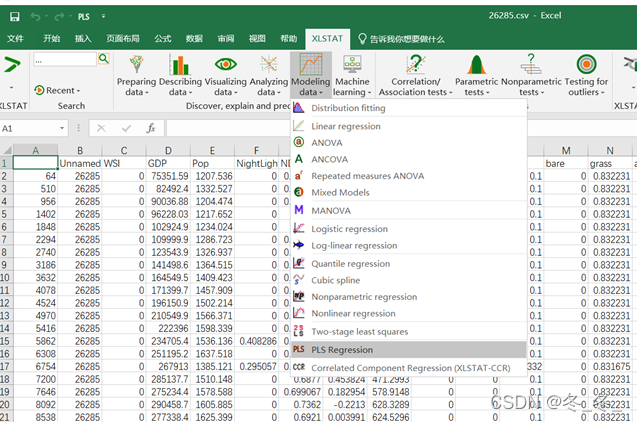Click the Enter checkmark formula bar icon
The width and height of the screenshot is (637, 422).
coord(126,128)
